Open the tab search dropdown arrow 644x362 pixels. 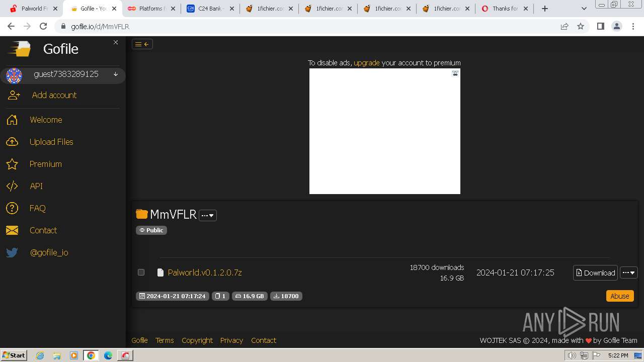click(584, 9)
